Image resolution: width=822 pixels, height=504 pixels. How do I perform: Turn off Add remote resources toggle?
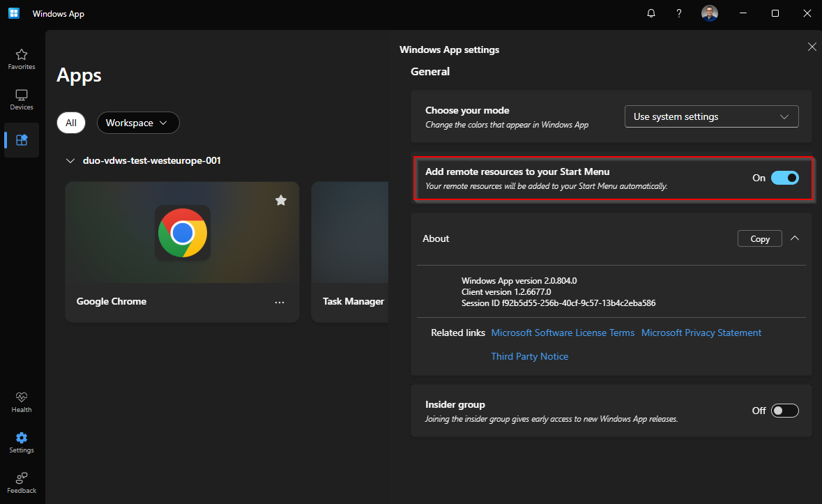(784, 178)
